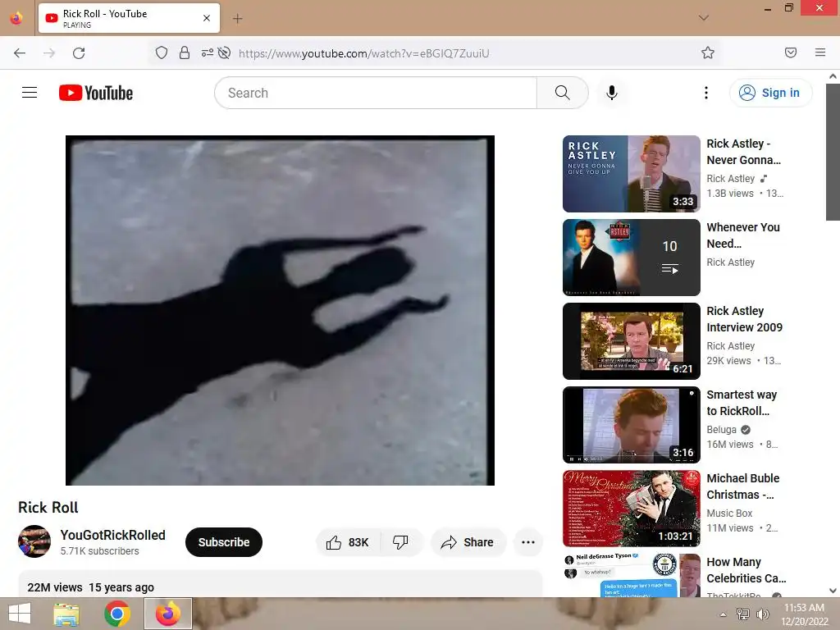Open tracking protection shield icon

coord(162,52)
